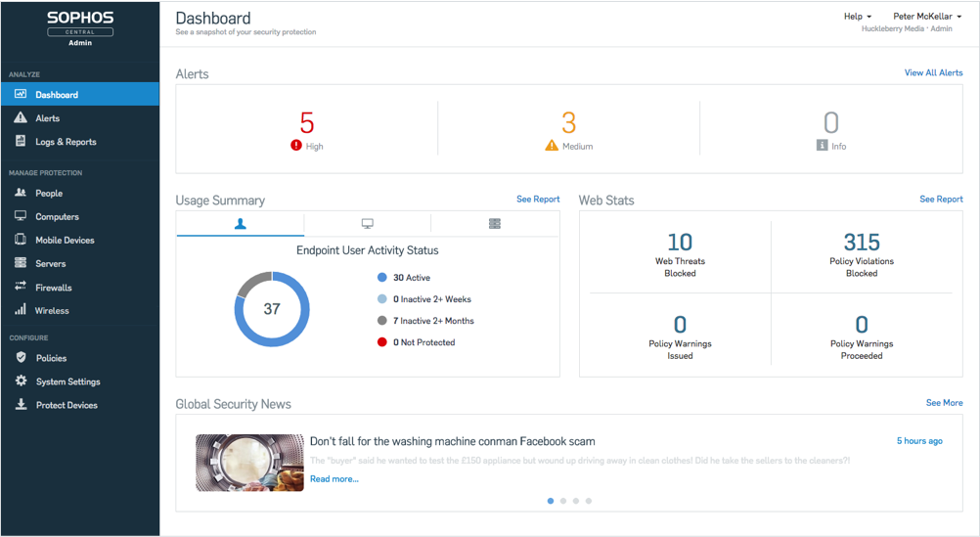
Task: Click the washing machine news thumbnail
Action: tap(249, 462)
